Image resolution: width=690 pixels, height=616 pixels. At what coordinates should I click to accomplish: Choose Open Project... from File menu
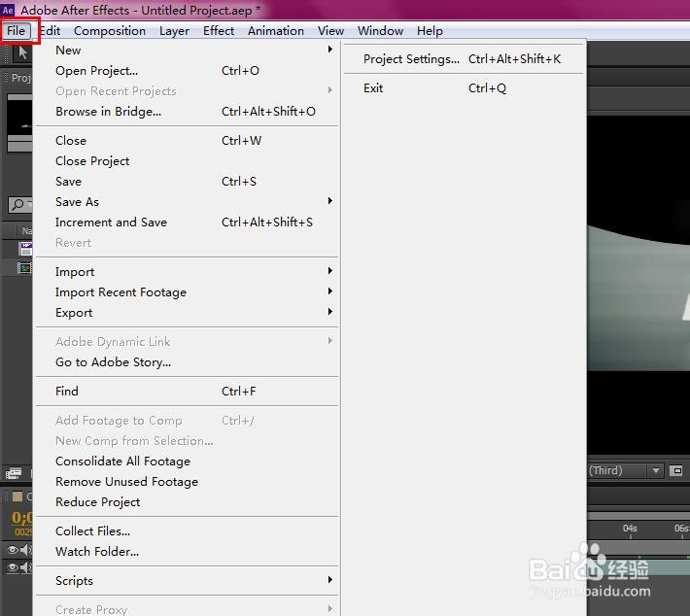coord(187,70)
